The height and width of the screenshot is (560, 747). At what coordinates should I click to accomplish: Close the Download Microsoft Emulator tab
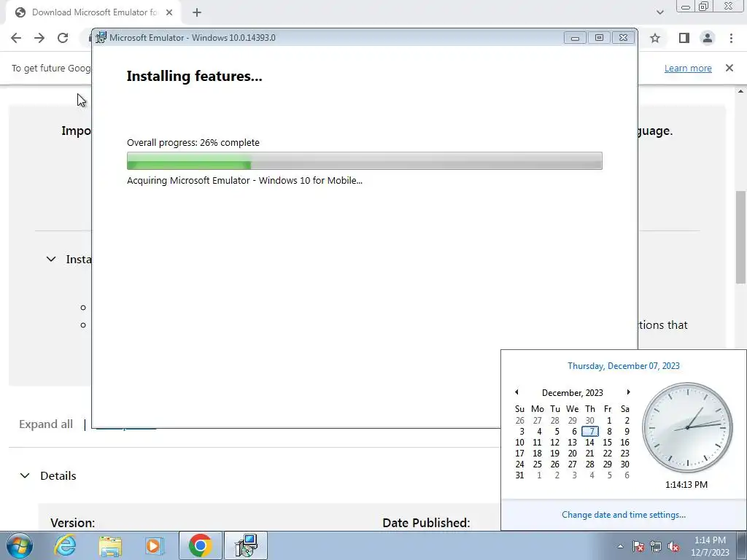(x=169, y=12)
